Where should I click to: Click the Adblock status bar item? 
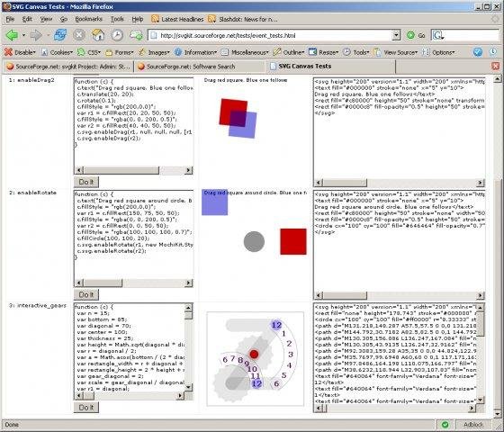pos(473,425)
